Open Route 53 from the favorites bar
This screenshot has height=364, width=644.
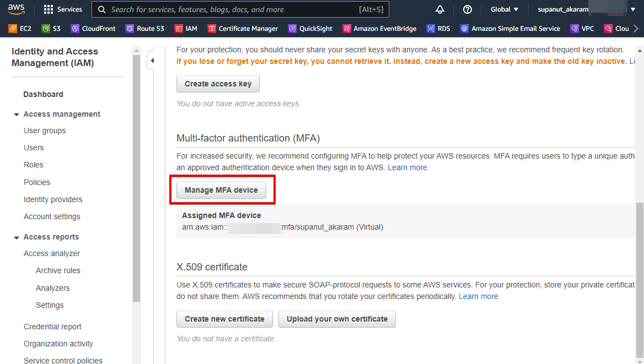tap(144, 28)
